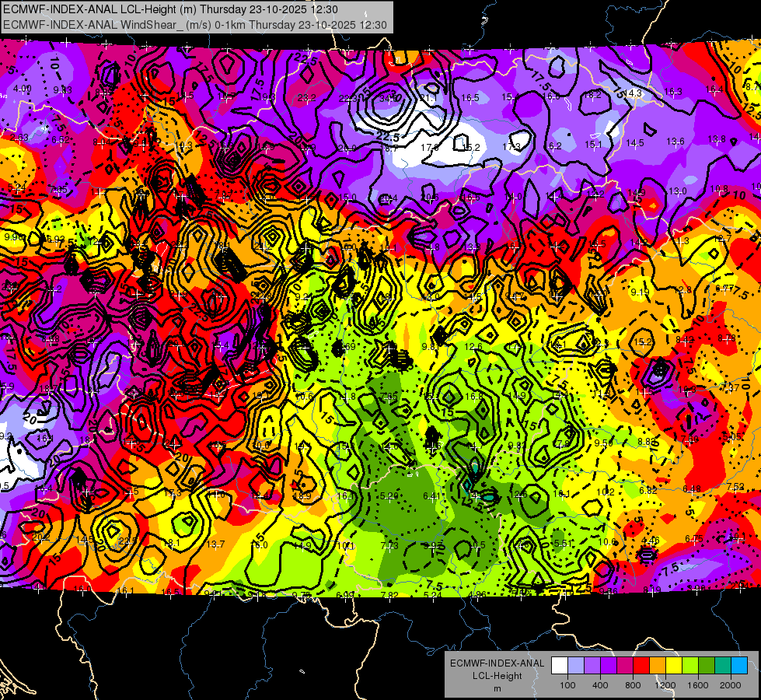Select the orange legend color swatch
Viewport: 761px width, 700px height.
click(x=658, y=666)
